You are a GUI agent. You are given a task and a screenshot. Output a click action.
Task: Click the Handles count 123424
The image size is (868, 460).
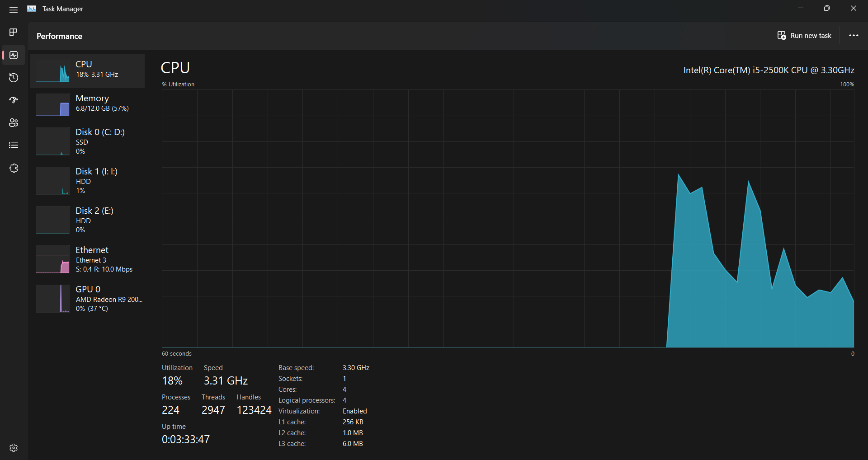coord(254,410)
